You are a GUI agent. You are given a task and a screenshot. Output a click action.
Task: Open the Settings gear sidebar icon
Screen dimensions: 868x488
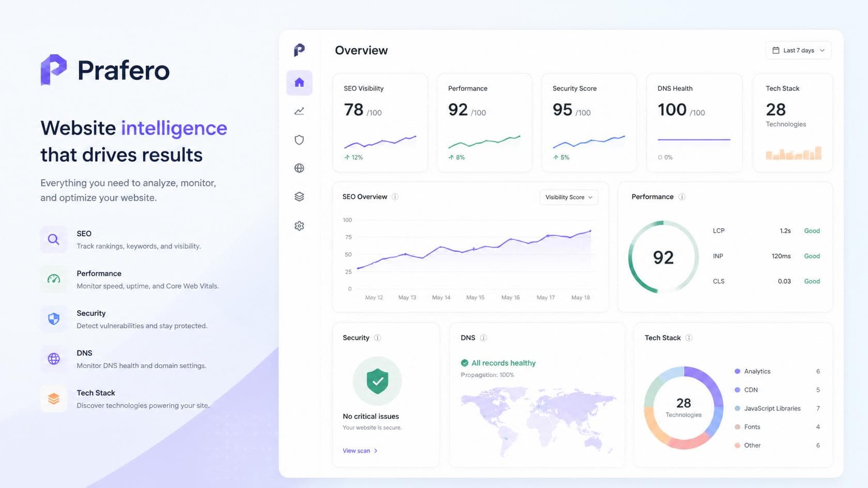(x=299, y=226)
